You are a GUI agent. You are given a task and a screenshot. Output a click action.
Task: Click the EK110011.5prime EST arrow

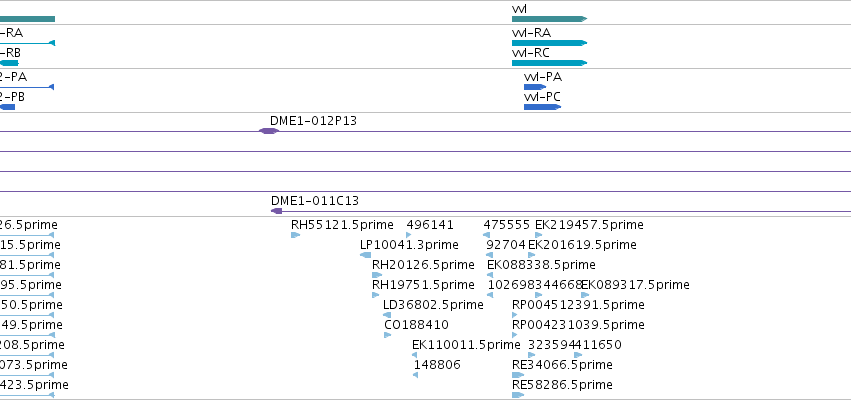click(x=415, y=355)
